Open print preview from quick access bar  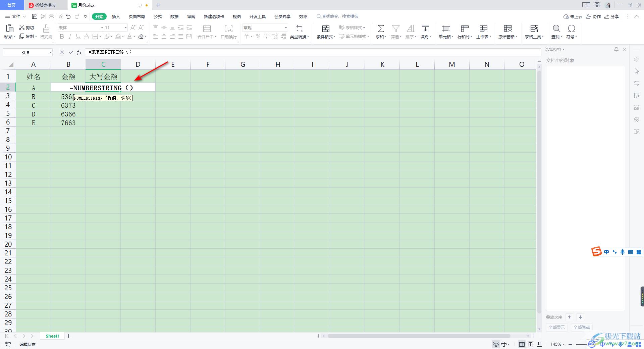click(60, 16)
